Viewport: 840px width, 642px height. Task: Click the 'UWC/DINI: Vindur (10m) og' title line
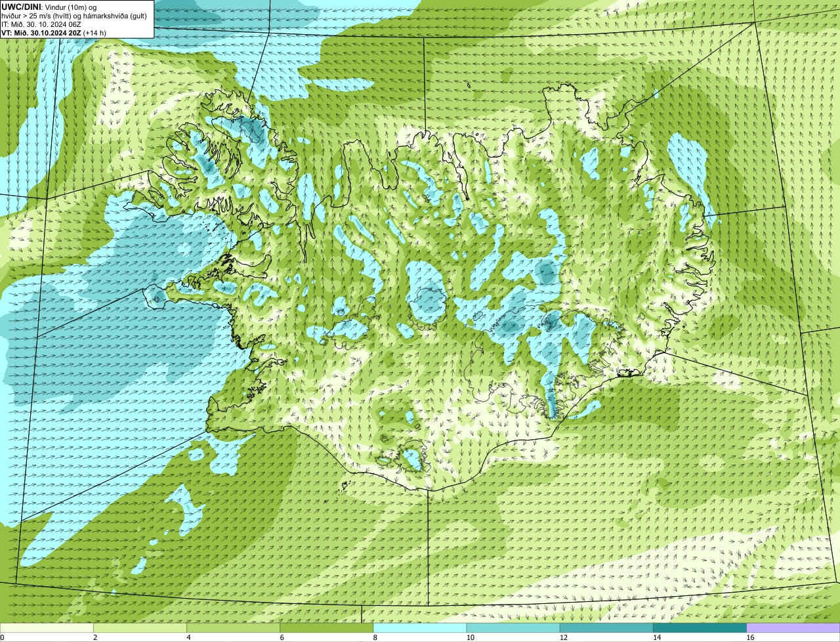(x=49, y=7)
